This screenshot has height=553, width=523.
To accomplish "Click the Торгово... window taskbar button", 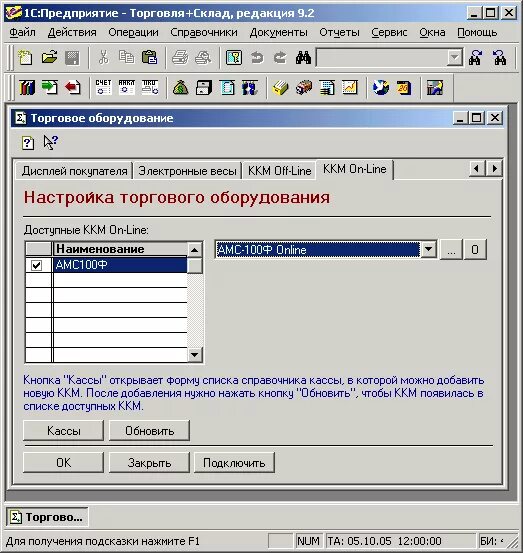I will click(47, 517).
